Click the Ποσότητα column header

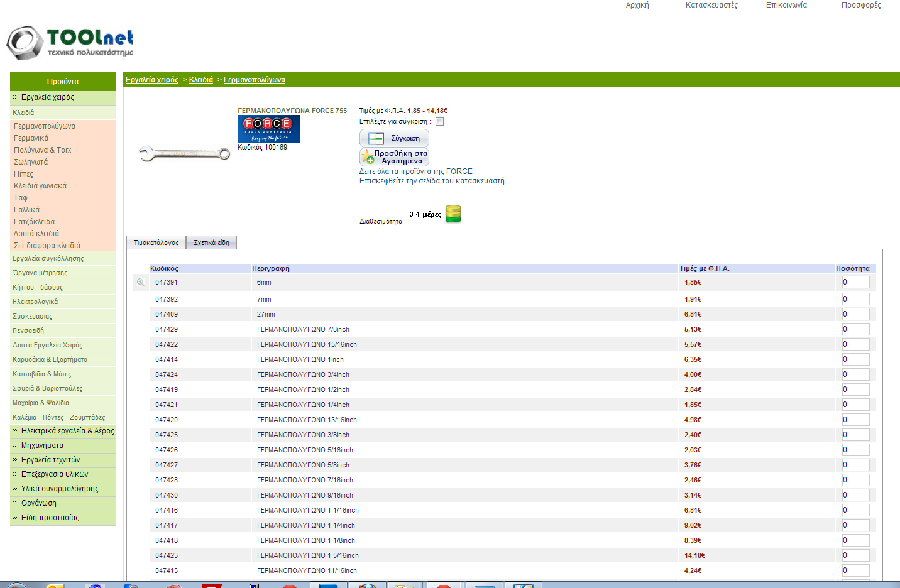853,268
